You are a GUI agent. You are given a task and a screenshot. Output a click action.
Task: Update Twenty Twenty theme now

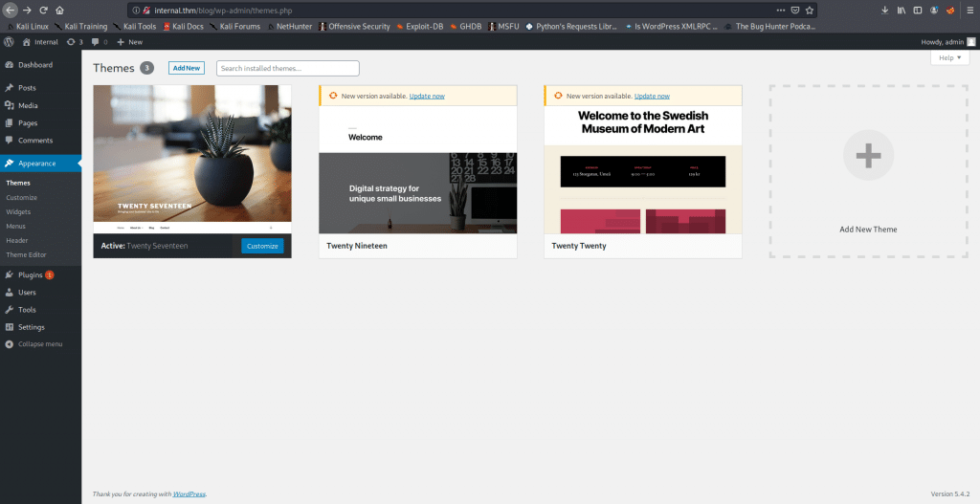tap(652, 97)
